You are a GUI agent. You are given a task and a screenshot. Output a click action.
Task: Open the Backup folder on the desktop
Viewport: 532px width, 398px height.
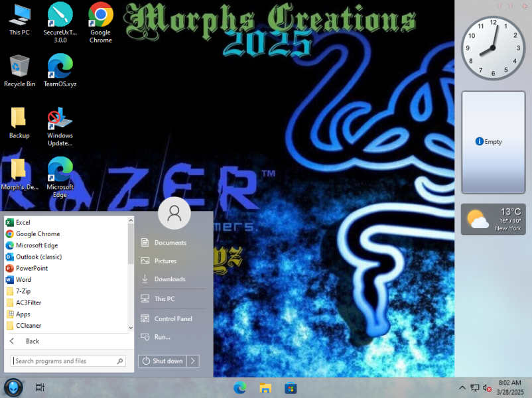click(x=19, y=123)
